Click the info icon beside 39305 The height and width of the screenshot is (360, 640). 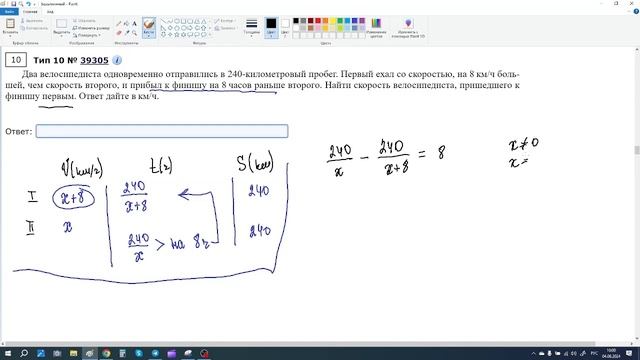117,60
